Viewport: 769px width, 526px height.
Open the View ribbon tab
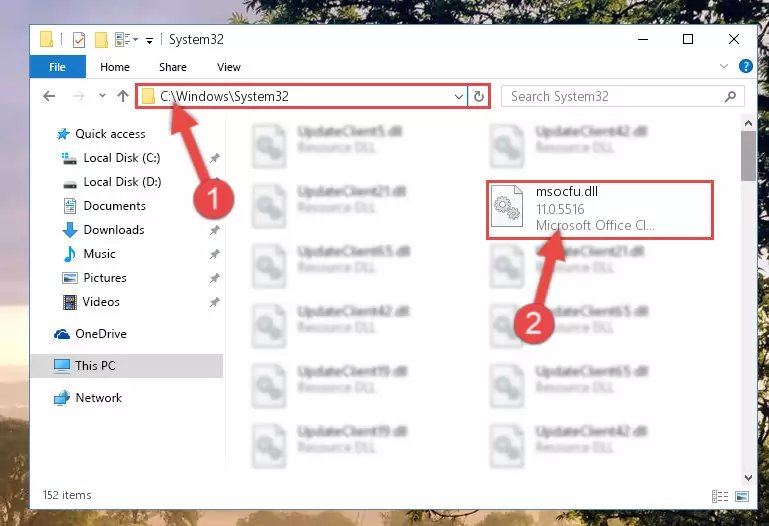pyautogui.click(x=229, y=67)
